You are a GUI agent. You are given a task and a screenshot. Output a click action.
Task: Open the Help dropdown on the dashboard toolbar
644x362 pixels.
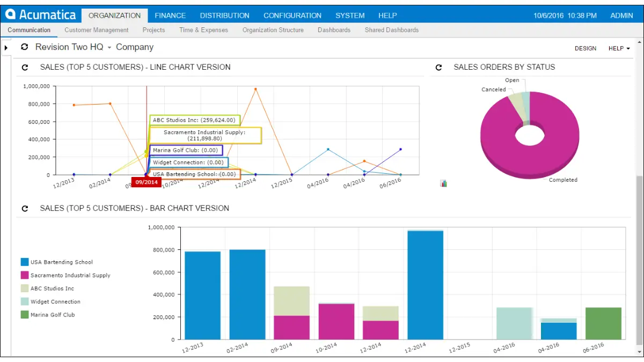(619, 48)
